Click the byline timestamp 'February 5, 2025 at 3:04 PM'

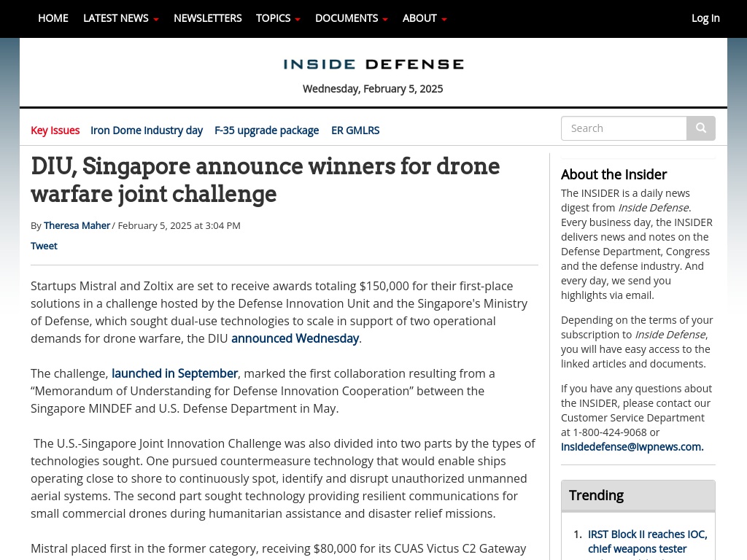[179, 225]
